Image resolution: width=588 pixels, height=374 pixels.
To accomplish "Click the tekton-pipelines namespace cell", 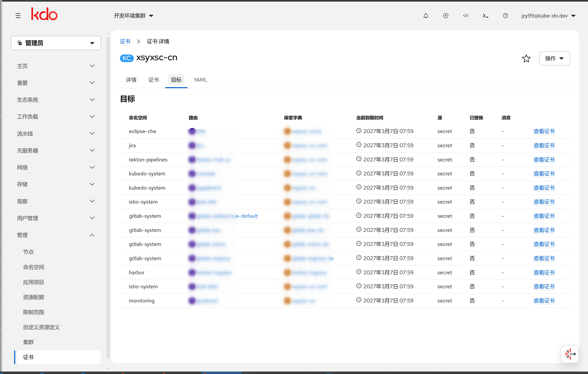I will pyautogui.click(x=148, y=160).
